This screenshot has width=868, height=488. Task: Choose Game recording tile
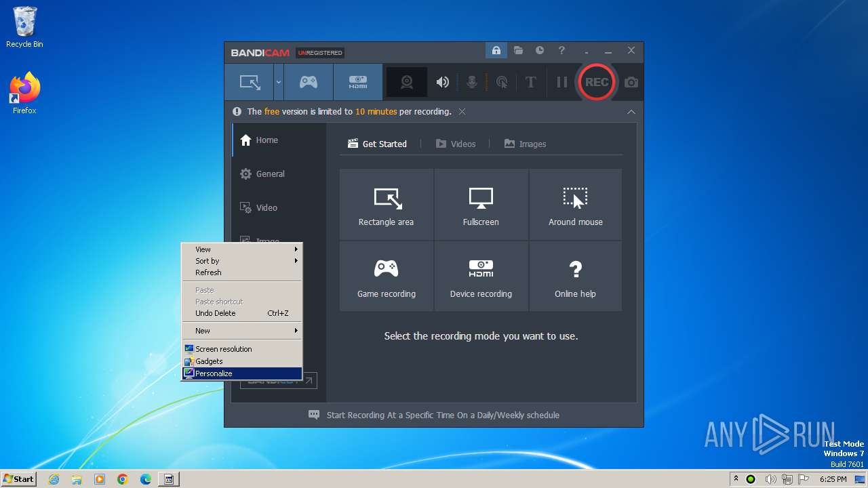[x=386, y=277]
